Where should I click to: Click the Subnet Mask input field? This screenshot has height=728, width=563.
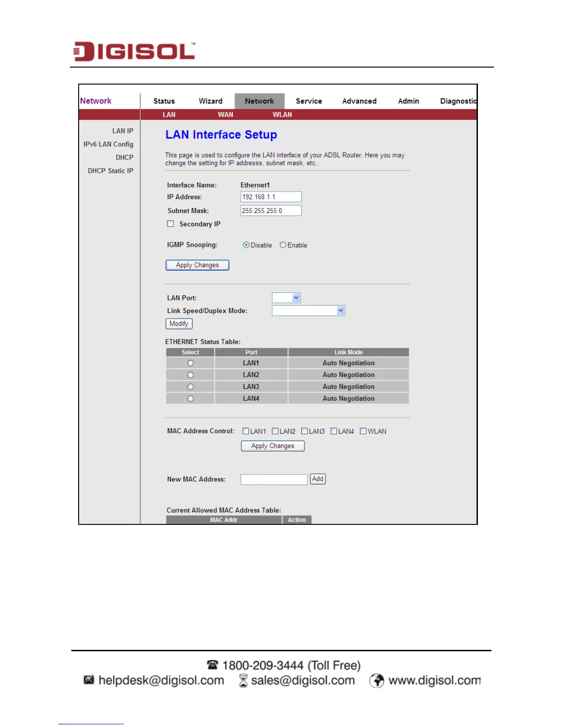pos(271,210)
